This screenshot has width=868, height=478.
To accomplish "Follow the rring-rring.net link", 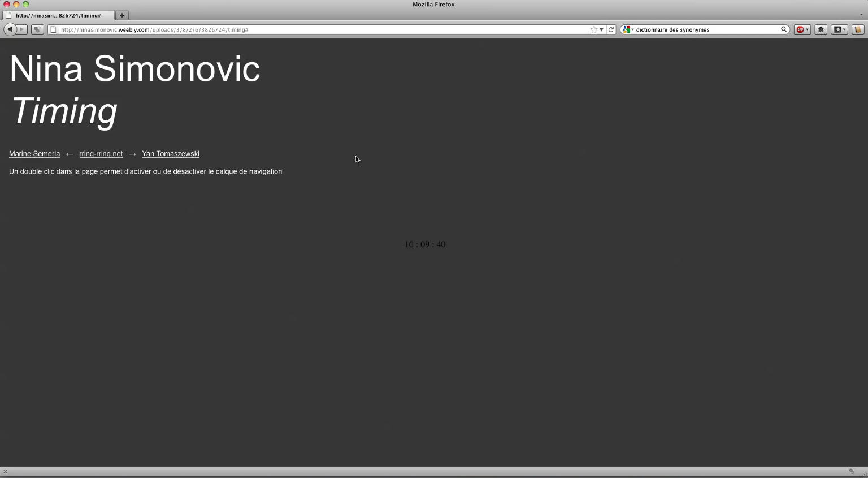I will coord(101,154).
